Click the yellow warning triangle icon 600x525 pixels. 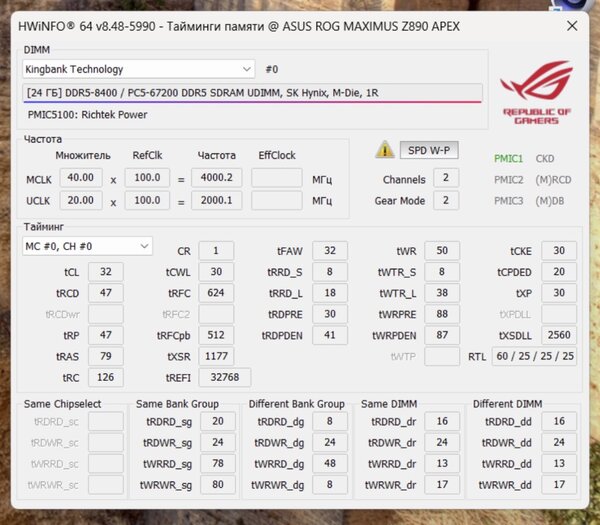(385, 150)
